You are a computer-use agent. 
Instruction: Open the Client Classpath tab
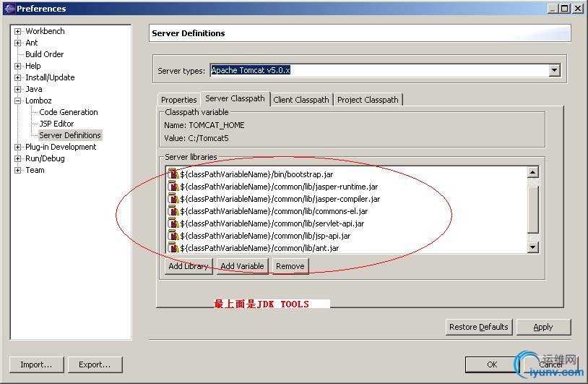[x=301, y=100]
